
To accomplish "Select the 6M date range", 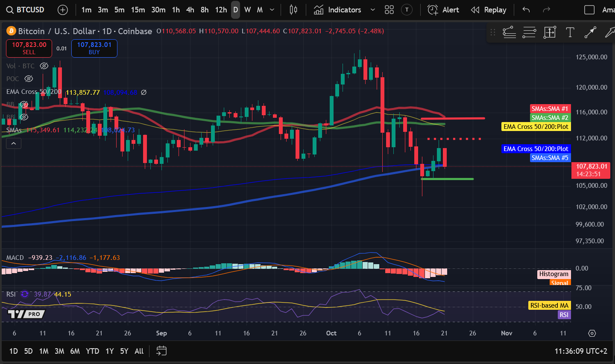I will click(x=75, y=351).
